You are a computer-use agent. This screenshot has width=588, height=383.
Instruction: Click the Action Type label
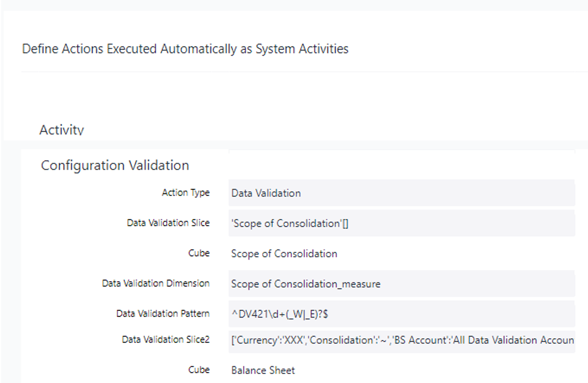[185, 193]
